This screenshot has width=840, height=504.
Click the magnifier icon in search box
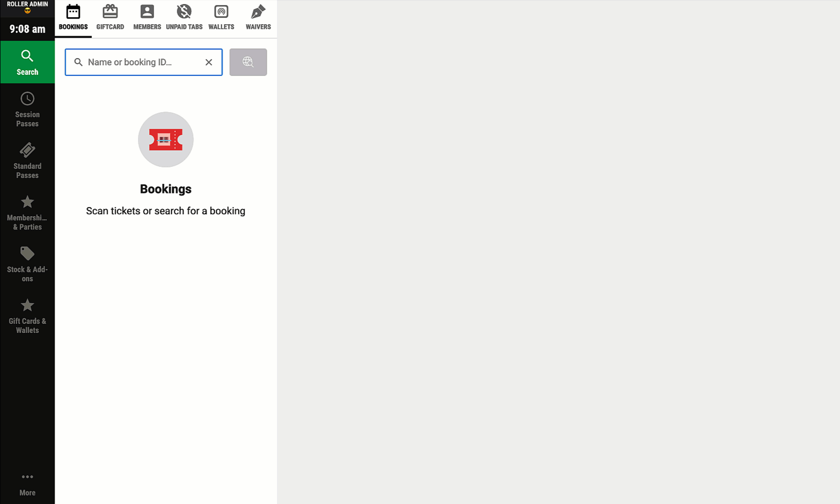78,62
